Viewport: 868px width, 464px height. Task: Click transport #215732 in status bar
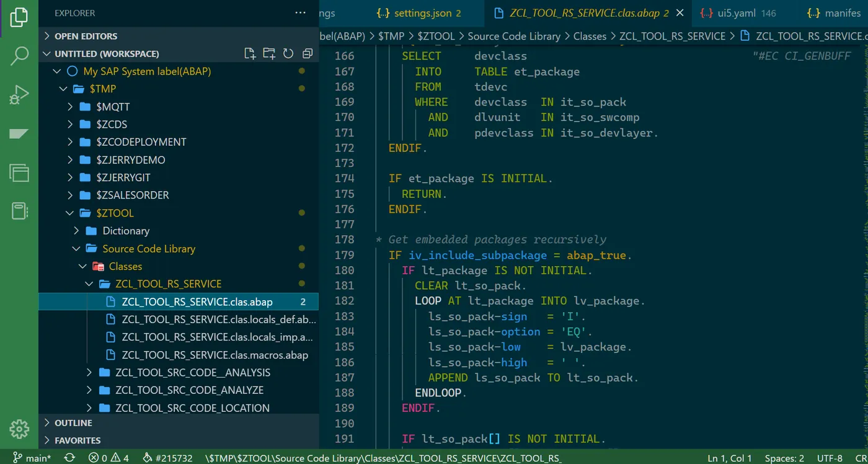click(x=167, y=458)
